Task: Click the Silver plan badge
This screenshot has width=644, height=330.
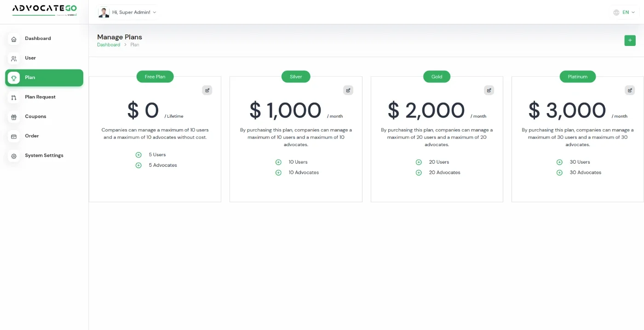Action: (x=296, y=77)
